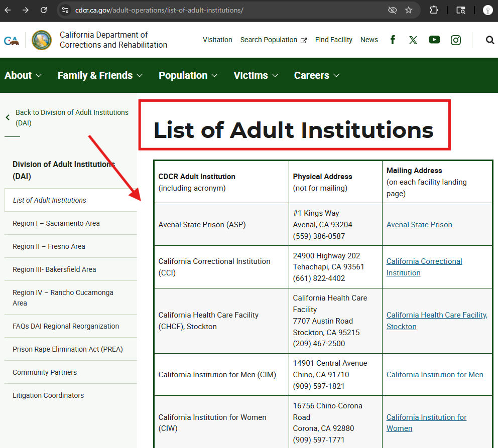Open California Institution for Women link
Screen dimensions: 498x448
427,423
